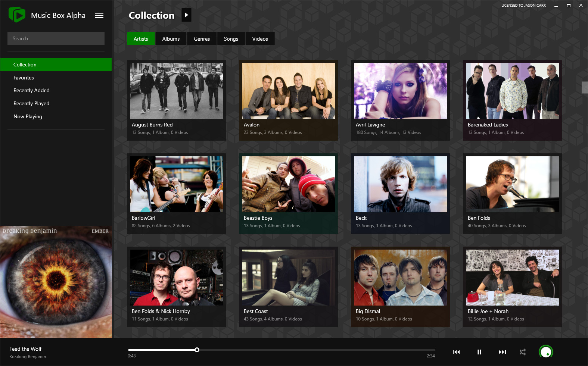Open the Billie Joe + Norah photo
588x366 pixels.
512,278
